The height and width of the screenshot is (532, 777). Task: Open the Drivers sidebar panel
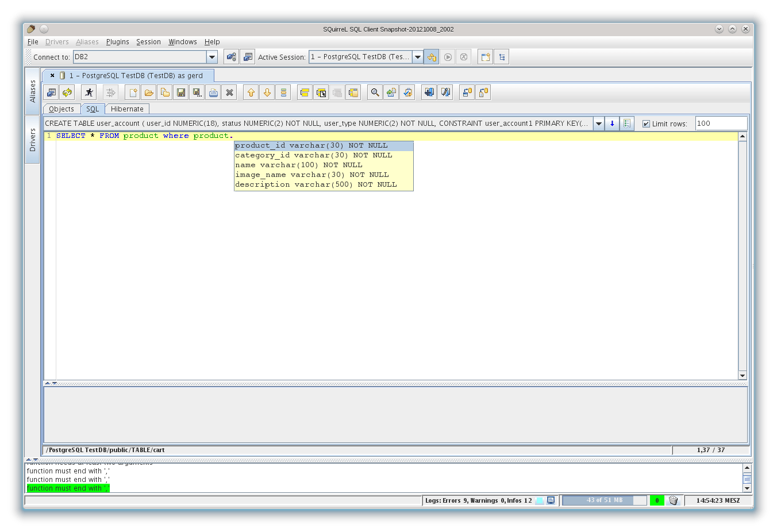32,132
